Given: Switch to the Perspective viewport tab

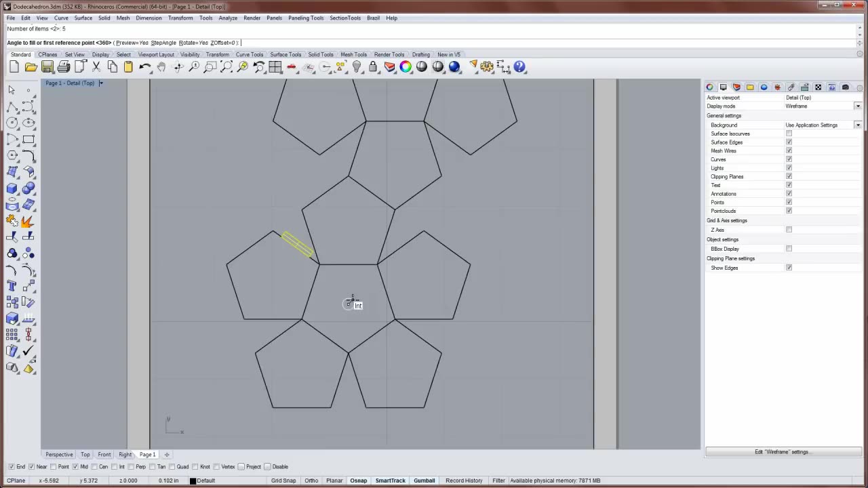Looking at the screenshot, I should [x=59, y=454].
